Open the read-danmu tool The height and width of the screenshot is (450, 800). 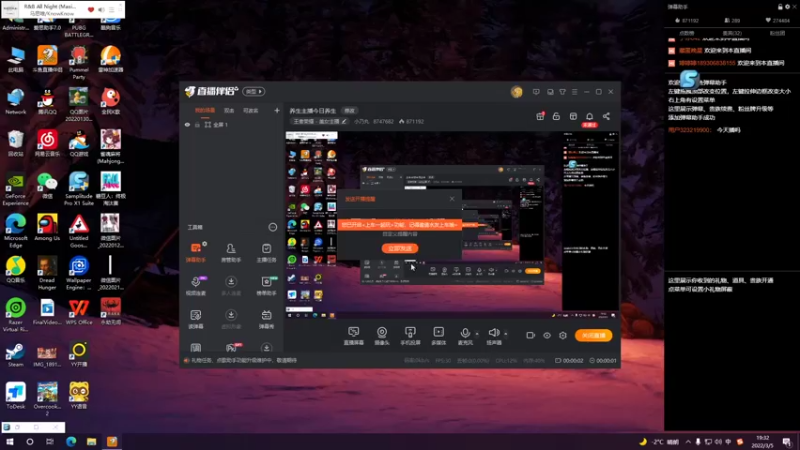196,319
